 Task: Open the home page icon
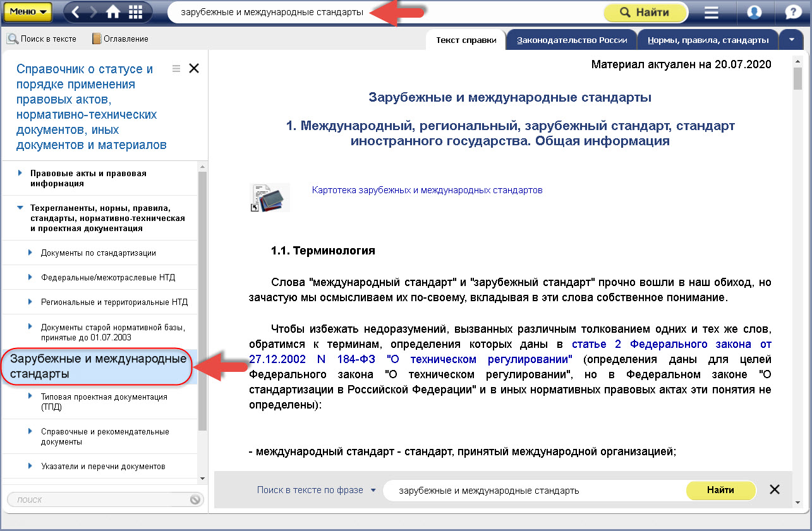click(113, 12)
